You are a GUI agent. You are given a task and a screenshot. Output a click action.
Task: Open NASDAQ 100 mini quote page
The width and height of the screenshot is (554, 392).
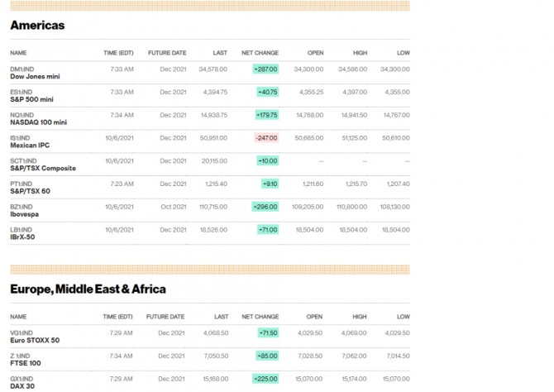[x=38, y=122]
